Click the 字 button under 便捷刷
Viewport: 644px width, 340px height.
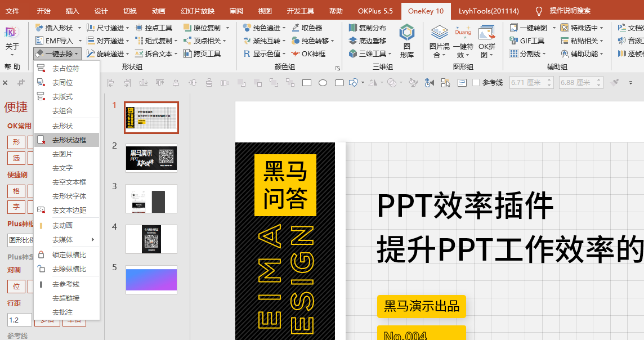click(16, 207)
